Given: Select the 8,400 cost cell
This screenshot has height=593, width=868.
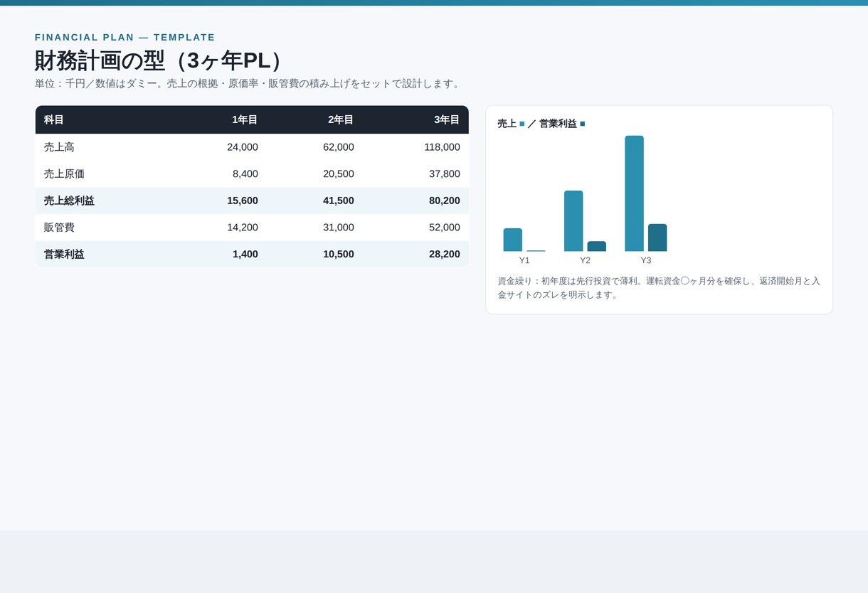Looking at the screenshot, I should click(245, 173).
